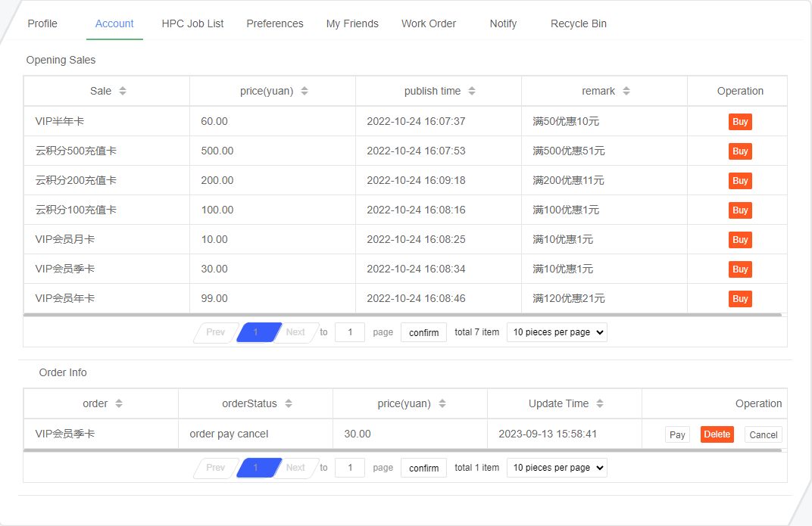Confirm page jump in Opening Sales
812x526 pixels.
[x=423, y=332]
